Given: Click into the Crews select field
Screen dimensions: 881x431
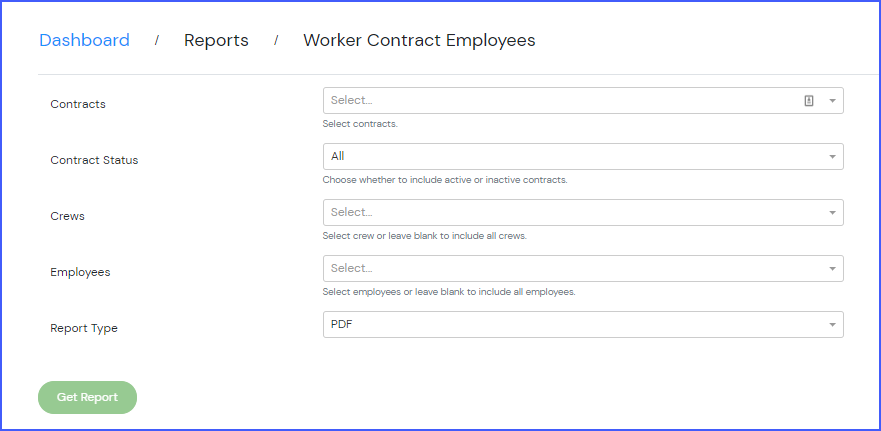Looking at the screenshot, I should [583, 212].
